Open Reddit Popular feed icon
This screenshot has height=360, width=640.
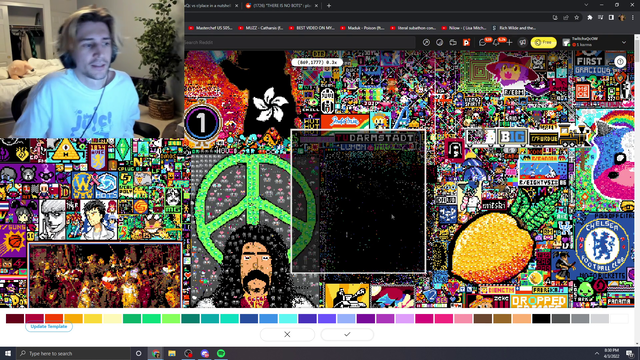point(426,42)
